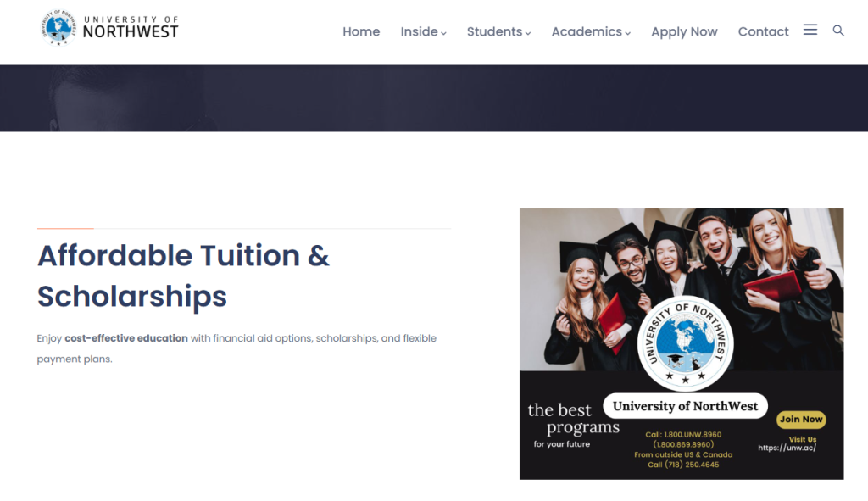Expand the Academics dropdown menu

(x=591, y=31)
